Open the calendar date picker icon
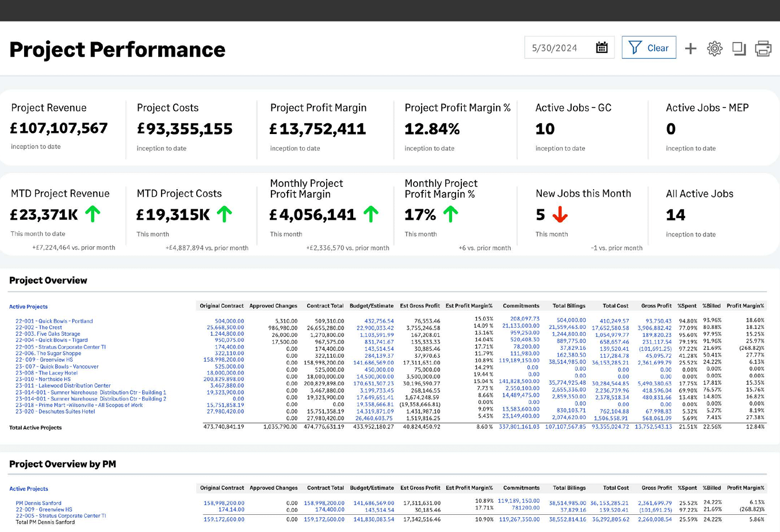The image size is (780, 532). point(602,48)
